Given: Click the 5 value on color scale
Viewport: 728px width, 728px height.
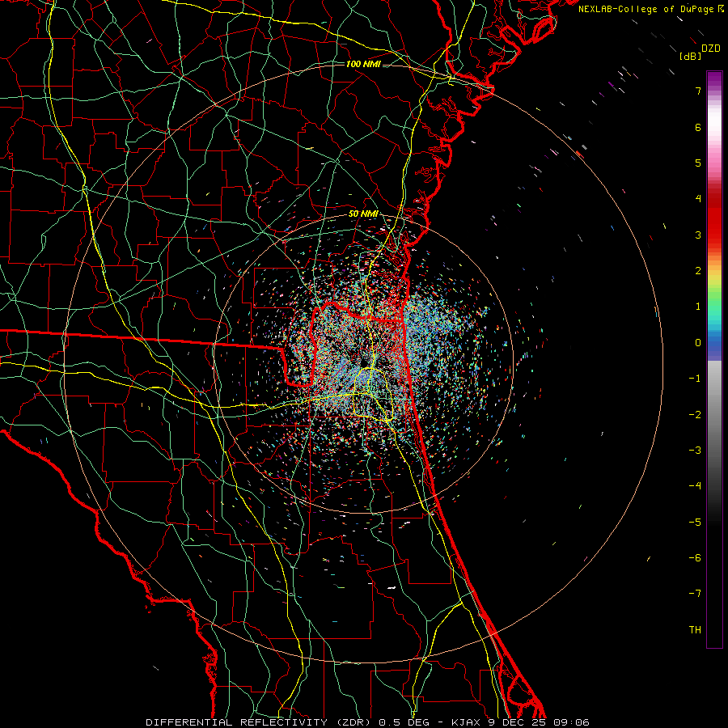Looking at the screenshot, I should [x=698, y=163].
